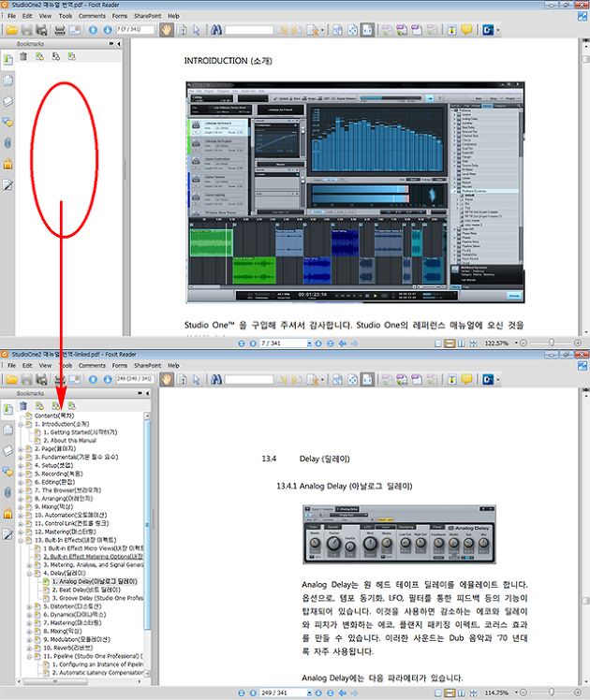Select the Hand tool in the top window
This screenshot has width=590, height=700.
(167, 30)
